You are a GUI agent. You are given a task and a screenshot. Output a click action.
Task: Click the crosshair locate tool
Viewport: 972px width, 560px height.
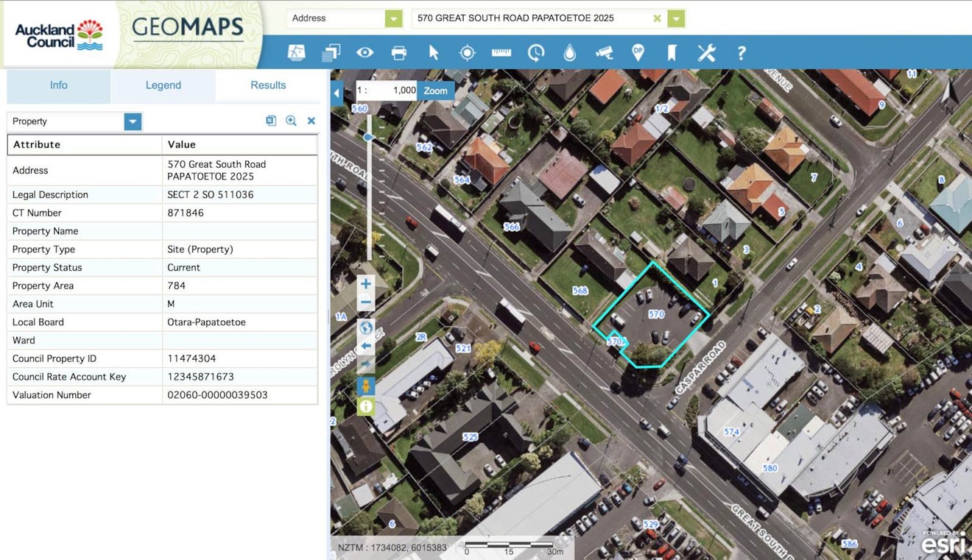pyautogui.click(x=467, y=52)
